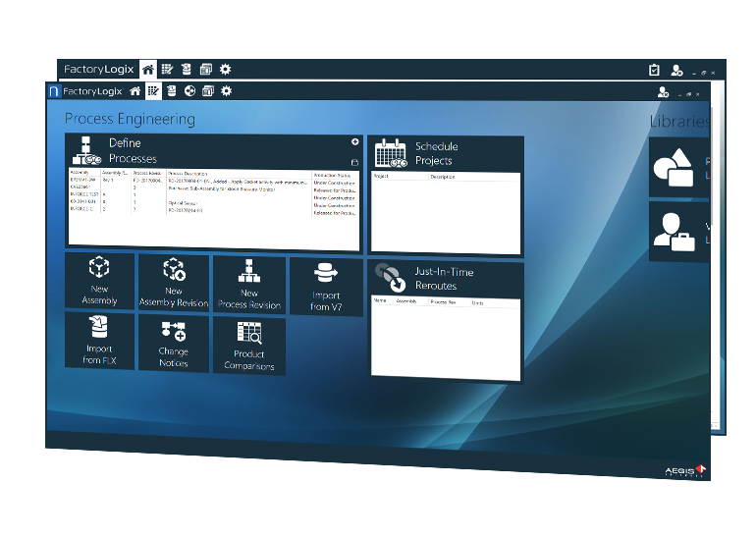The width and height of the screenshot is (756, 538).
Task: Open the Schedule Projects tile header
Action: pyautogui.click(x=446, y=154)
